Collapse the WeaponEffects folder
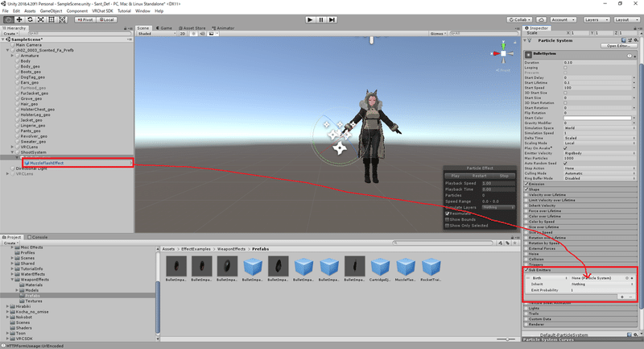644x349 pixels. (12, 280)
